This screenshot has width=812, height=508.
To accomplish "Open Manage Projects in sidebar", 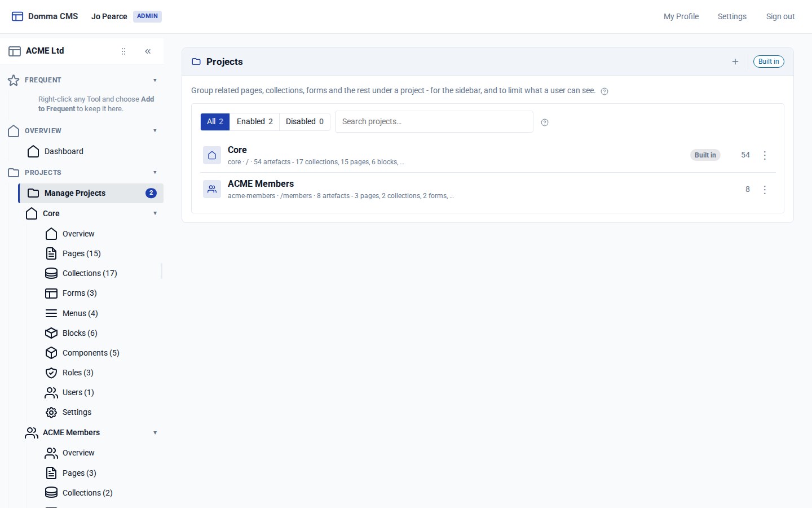I will (x=91, y=193).
